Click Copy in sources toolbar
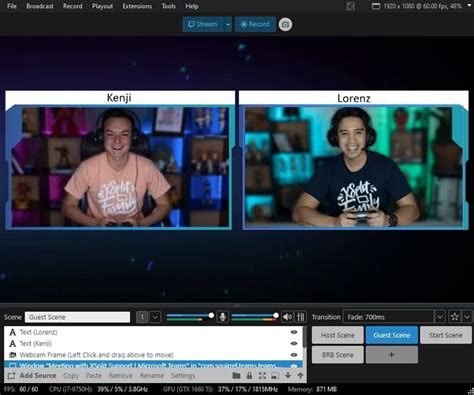 click(71, 376)
